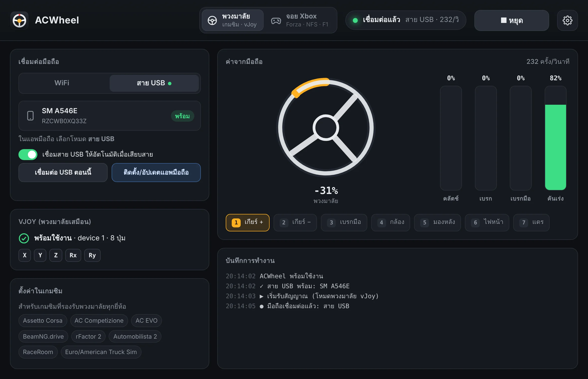Click the Ry axis chip
588x379 pixels.
click(x=92, y=255)
